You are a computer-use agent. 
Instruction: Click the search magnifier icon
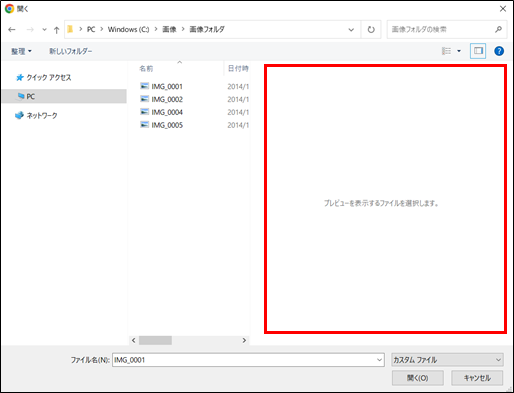coord(498,29)
